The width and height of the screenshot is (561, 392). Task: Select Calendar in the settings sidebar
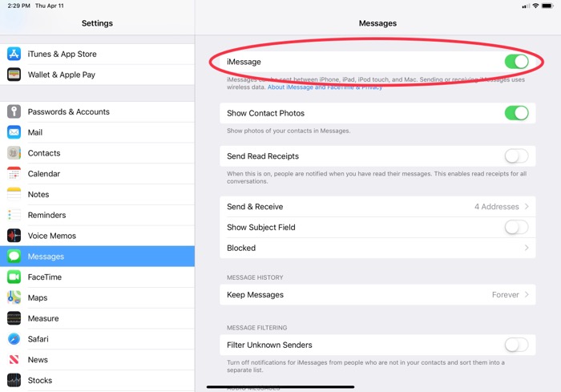[44, 174]
